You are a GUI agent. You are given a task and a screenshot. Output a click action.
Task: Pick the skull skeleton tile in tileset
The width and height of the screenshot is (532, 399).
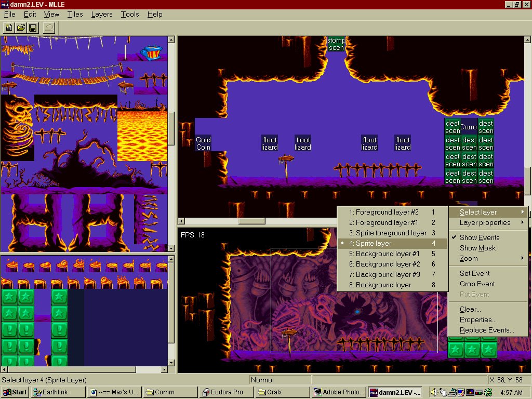pyautogui.click(x=17, y=127)
